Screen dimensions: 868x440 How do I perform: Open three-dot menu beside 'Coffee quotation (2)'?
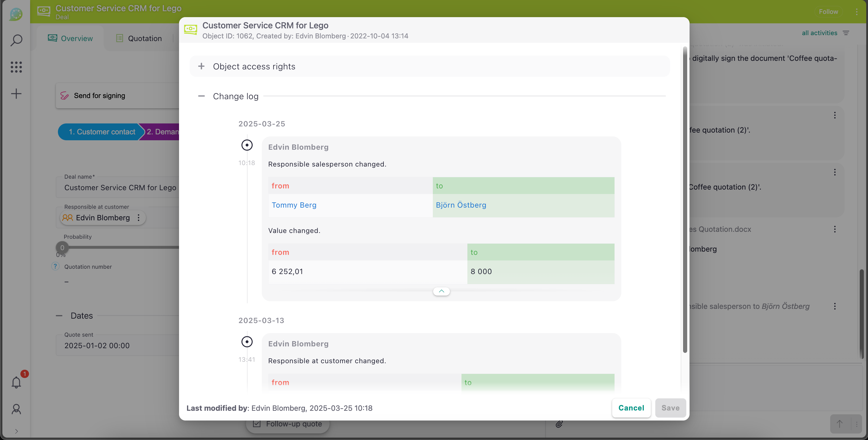pyautogui.click(x=835, y=172)
